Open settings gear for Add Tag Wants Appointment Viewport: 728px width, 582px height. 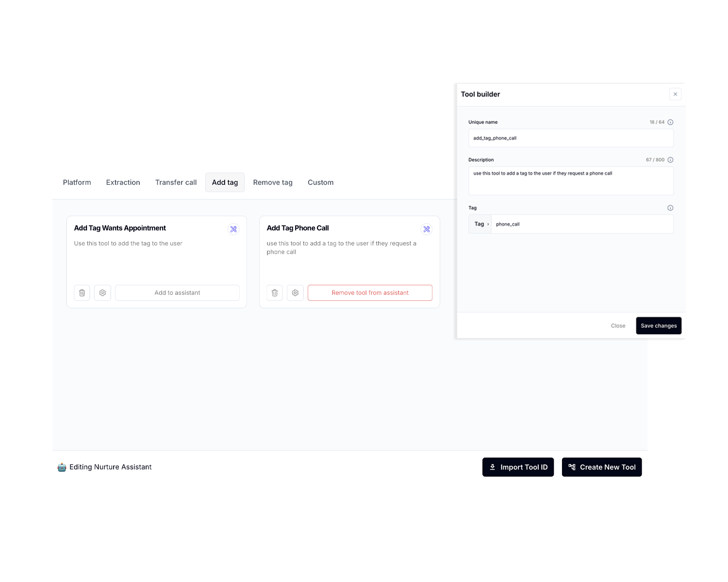[x=102, y=293]
